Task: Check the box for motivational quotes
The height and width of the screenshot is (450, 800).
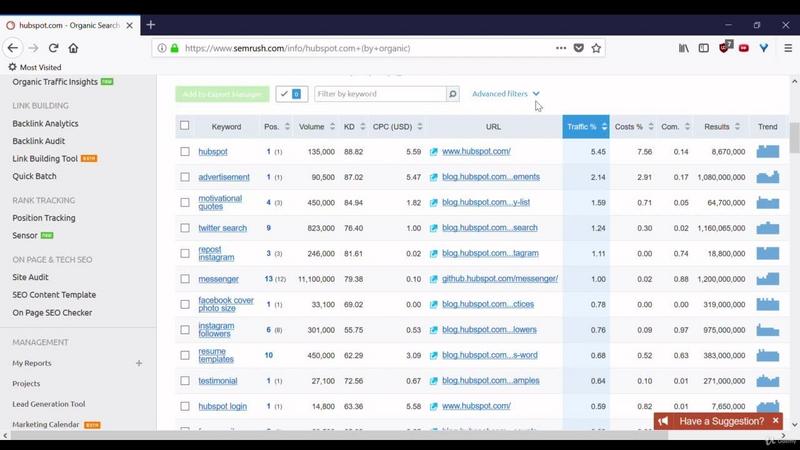Action: coord(185,203)
